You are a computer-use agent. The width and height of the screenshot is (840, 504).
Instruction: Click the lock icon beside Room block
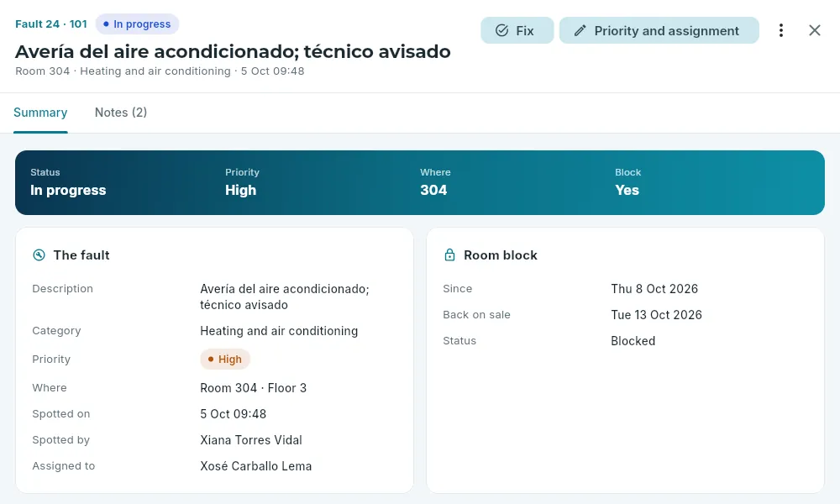click(x=449, y=255)
